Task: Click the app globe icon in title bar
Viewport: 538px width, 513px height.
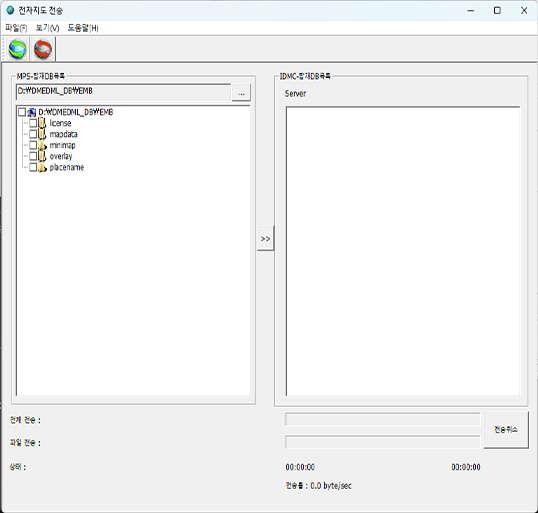Action: [10, 10]
